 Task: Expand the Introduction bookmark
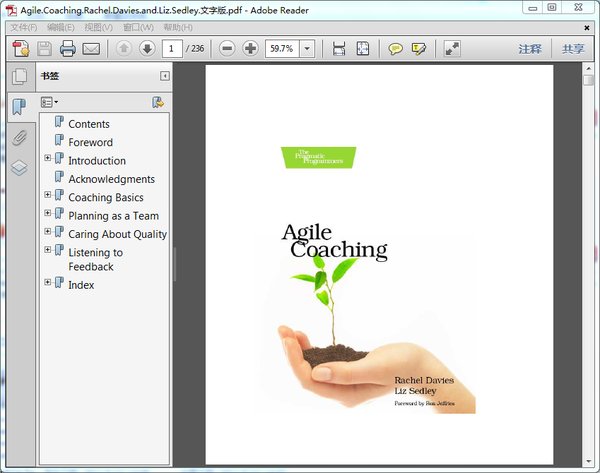point(47,158)
